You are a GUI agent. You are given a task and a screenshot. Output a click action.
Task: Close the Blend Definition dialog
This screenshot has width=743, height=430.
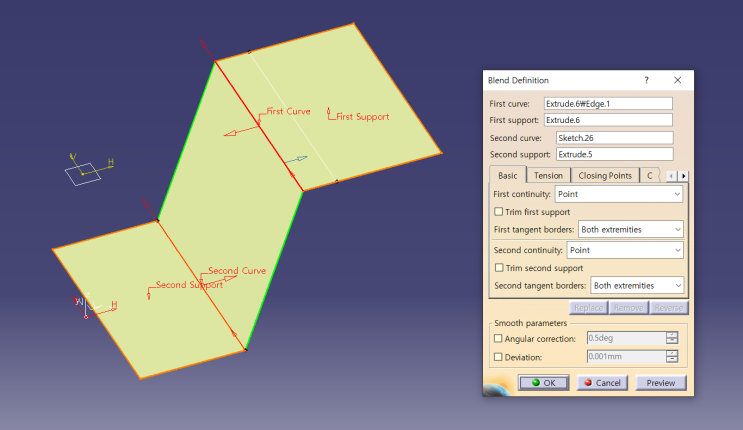click(x=678, y=80)
